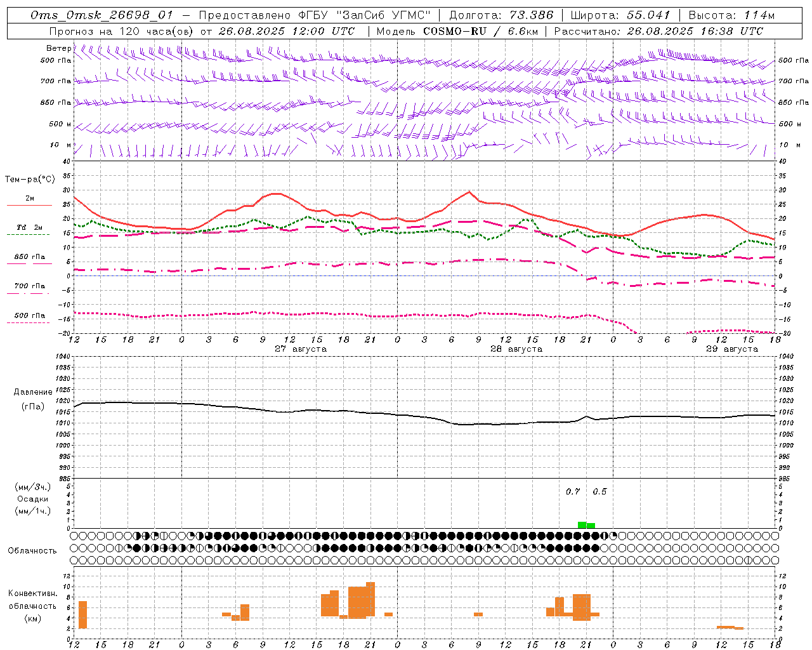Viewport: 812px width, 650px height.
Task: Click the "Осадки" precipitation panel label
Action: tap(32, 499)
